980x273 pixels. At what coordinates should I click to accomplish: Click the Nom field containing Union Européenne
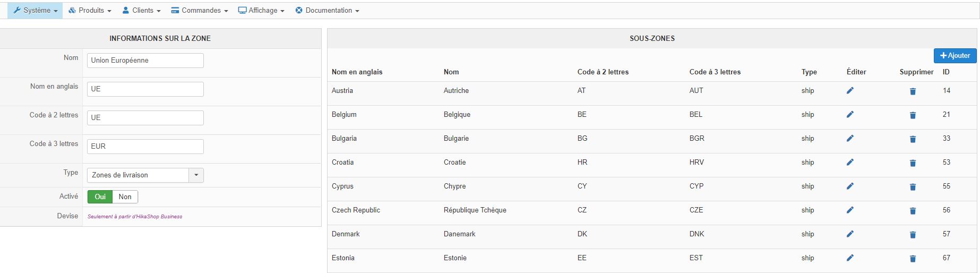pos(145,61)
